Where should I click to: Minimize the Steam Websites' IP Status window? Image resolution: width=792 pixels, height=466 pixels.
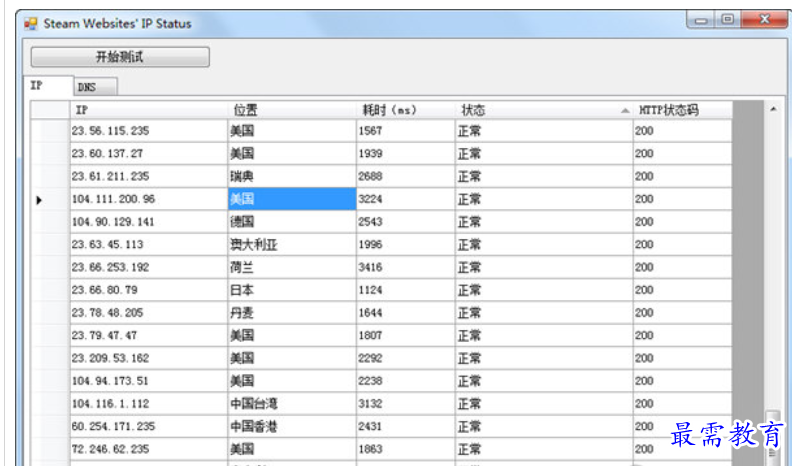point(701,20)
